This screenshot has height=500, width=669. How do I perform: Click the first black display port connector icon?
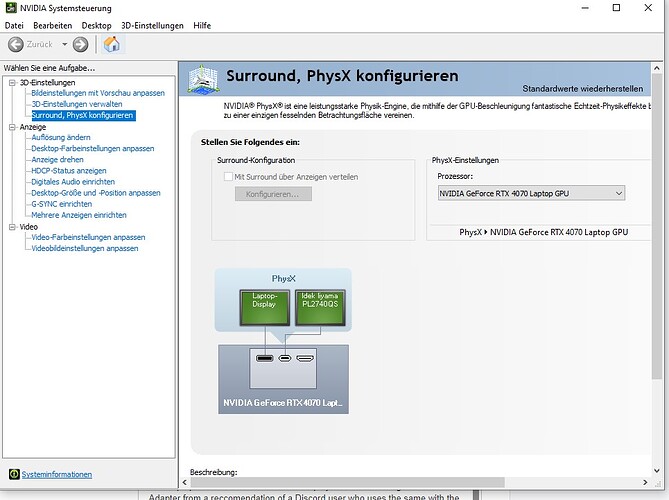click(265, 358)
